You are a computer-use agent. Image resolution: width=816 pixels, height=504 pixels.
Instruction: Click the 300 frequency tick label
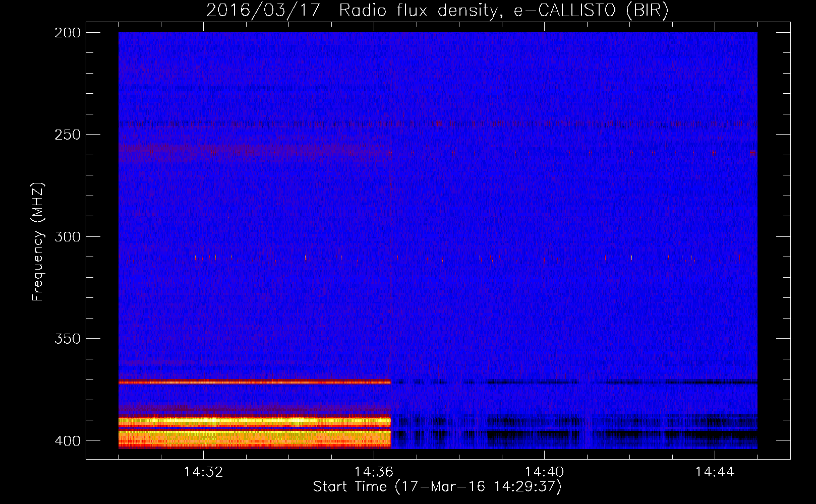tap(68, 236)
